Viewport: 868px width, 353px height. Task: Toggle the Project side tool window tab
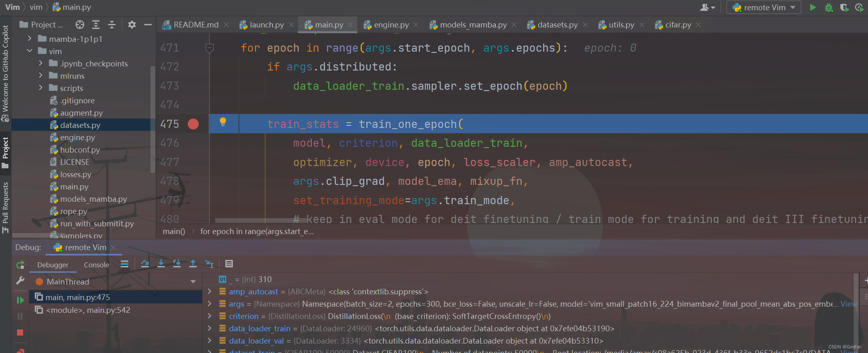click(x=5, y=153)
